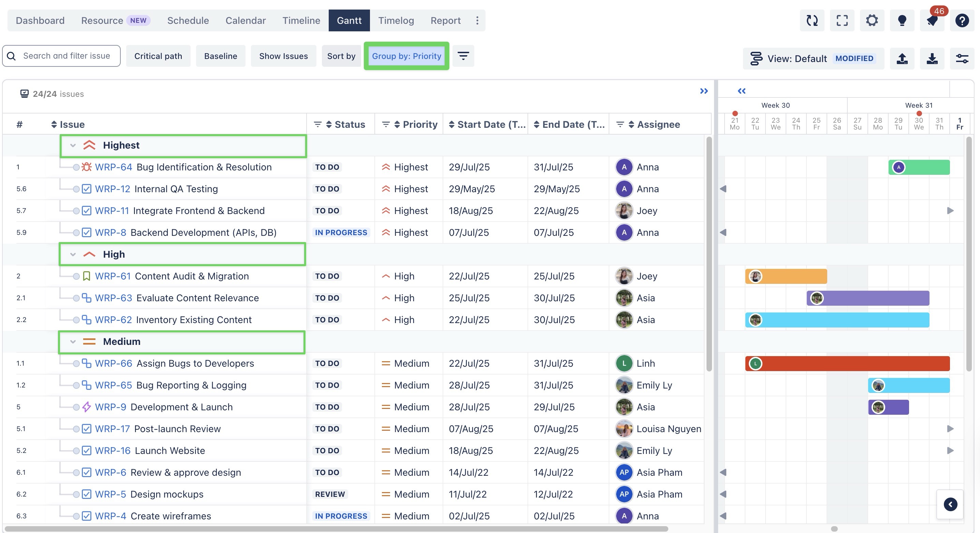Click the sync refresh icon

812,20
